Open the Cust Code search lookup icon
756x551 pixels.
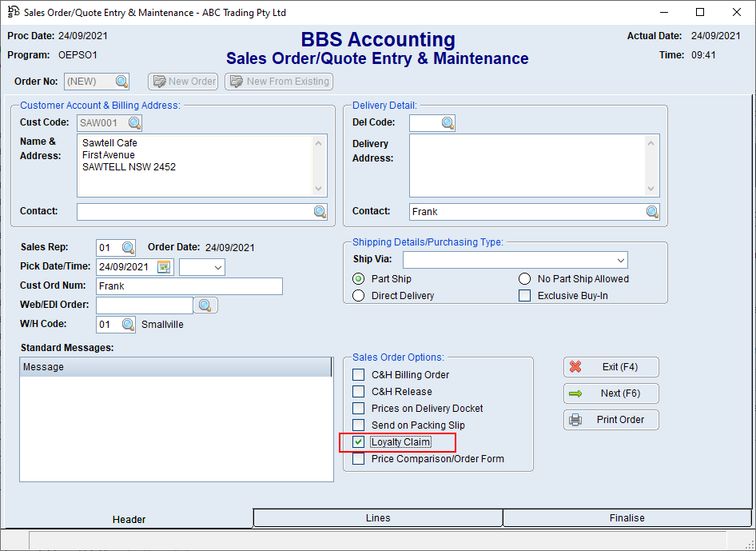click(x=134, y=123)
